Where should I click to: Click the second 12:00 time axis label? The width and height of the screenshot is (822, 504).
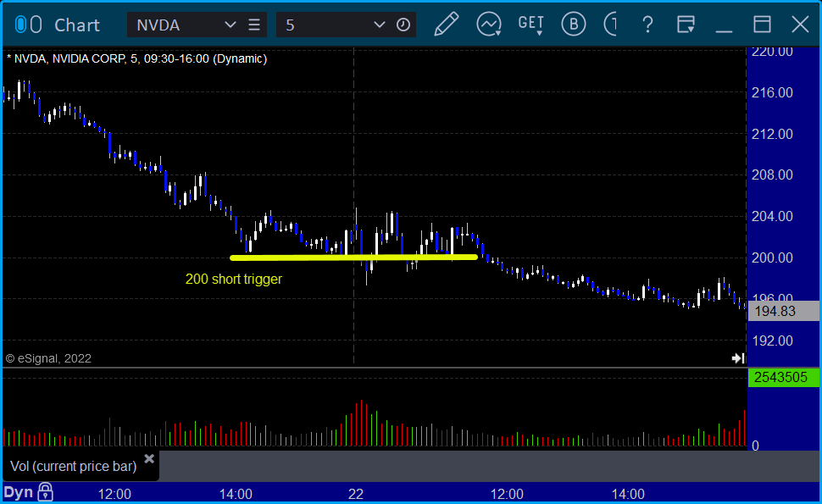(507, 494)
